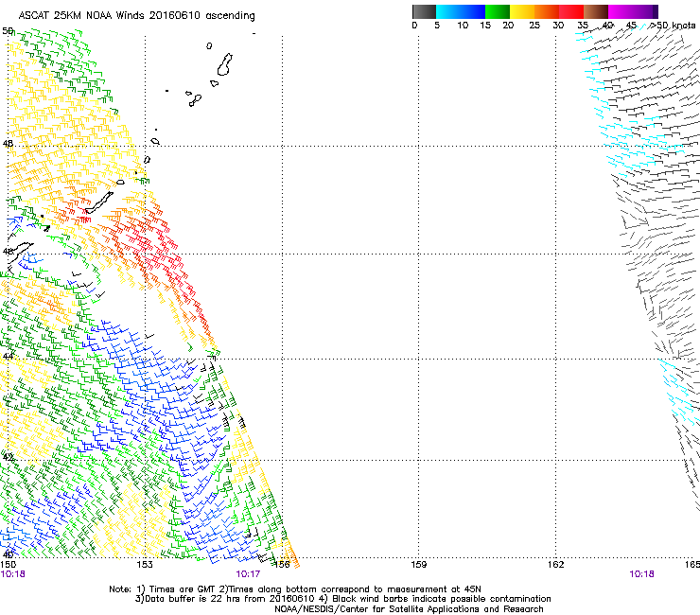The height and width of the screenshot is (615, 700).
Task: Click the '20' value under the color scale
Action: (508, 26)
